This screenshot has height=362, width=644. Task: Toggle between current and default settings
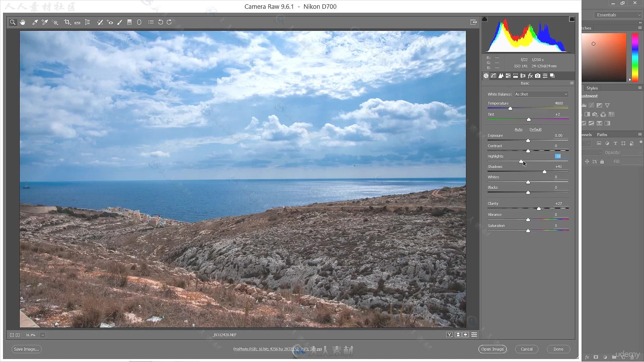tap(474, 335)
